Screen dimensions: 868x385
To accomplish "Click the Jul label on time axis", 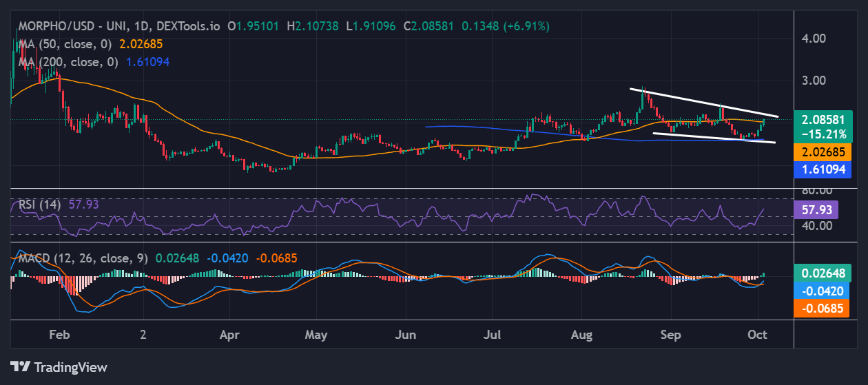I will (x=493, y=335).
